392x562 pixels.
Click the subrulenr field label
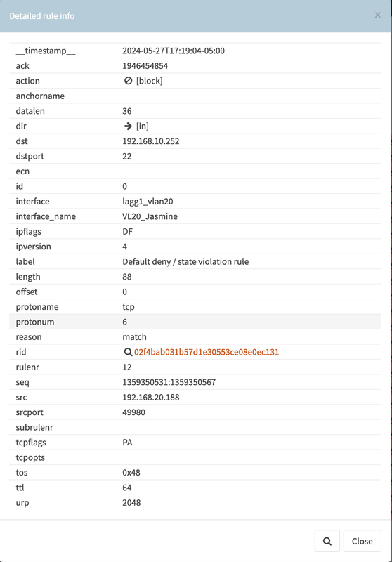pyautogui.click(x=34, y=427)
